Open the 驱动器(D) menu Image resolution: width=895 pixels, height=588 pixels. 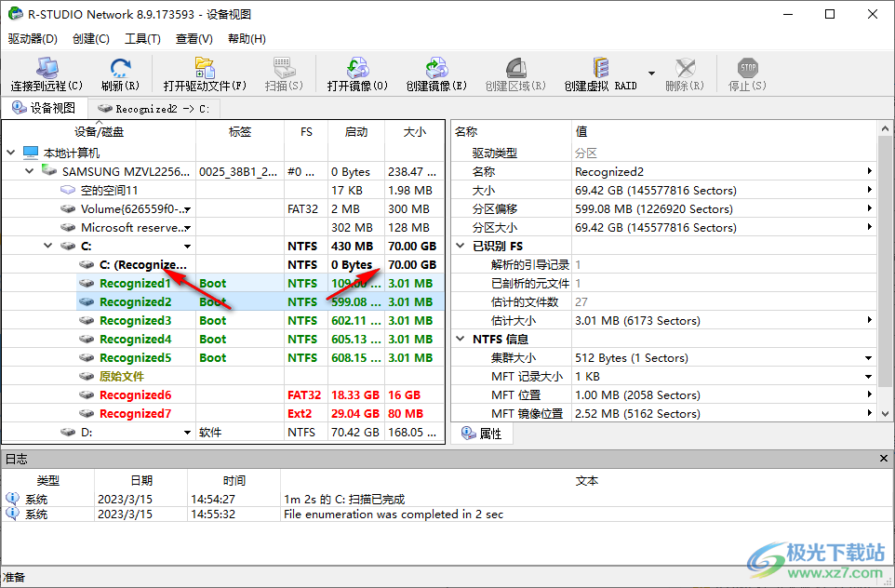point(33,39)
